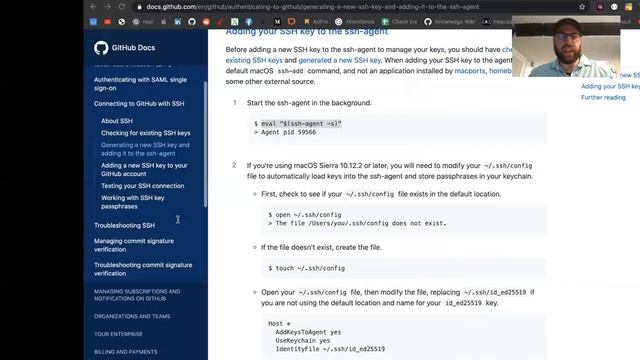Open the red square outlined bookmark icon

coord(291,22)
